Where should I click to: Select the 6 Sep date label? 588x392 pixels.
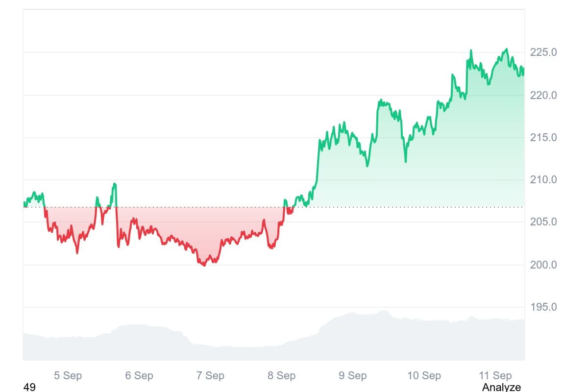[139, 376]
